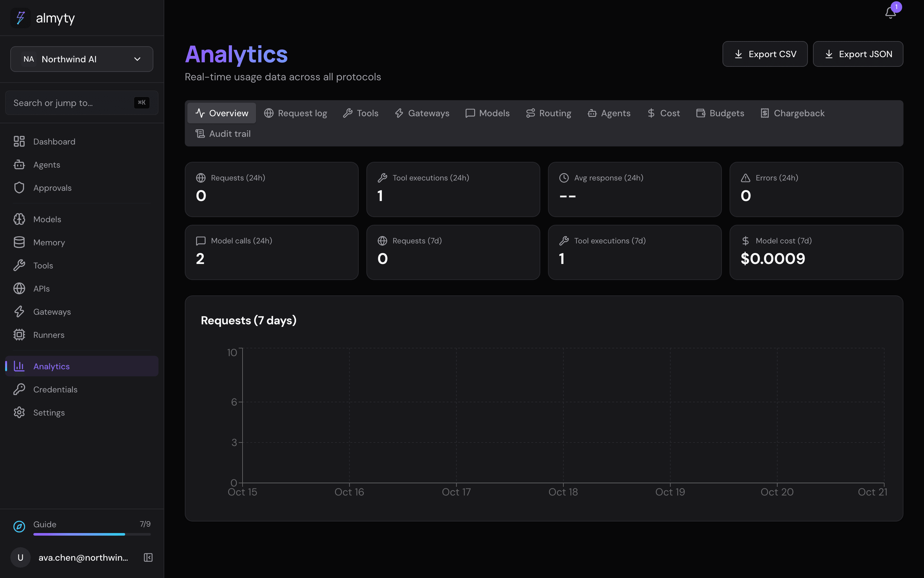Select Analytics in the sidebar
The width and height of the screenshot is (924, 578).
click(x=82, y=366)
